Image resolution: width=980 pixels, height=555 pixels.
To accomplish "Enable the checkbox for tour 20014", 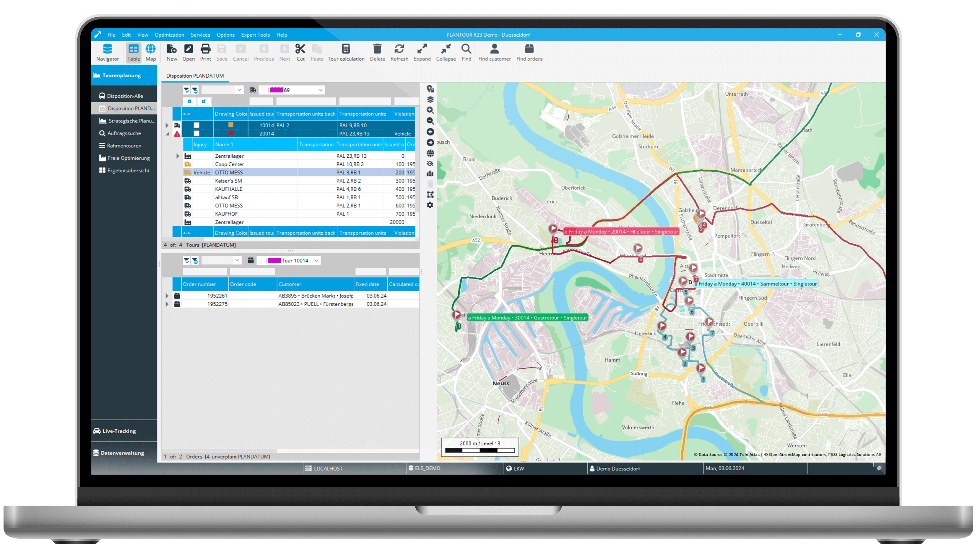I will [x=197, y=133].
